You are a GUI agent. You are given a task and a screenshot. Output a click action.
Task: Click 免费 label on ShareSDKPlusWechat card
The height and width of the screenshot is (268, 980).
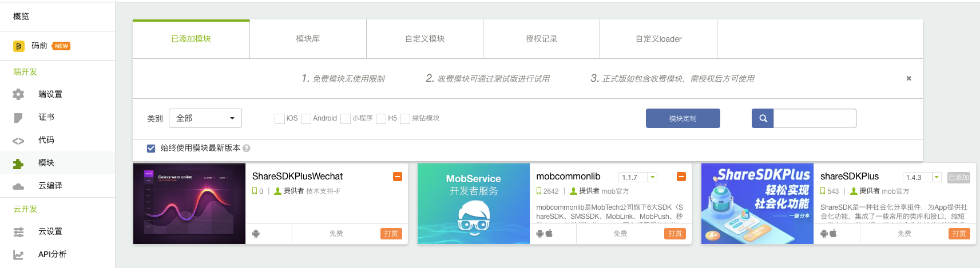(336, 234)
